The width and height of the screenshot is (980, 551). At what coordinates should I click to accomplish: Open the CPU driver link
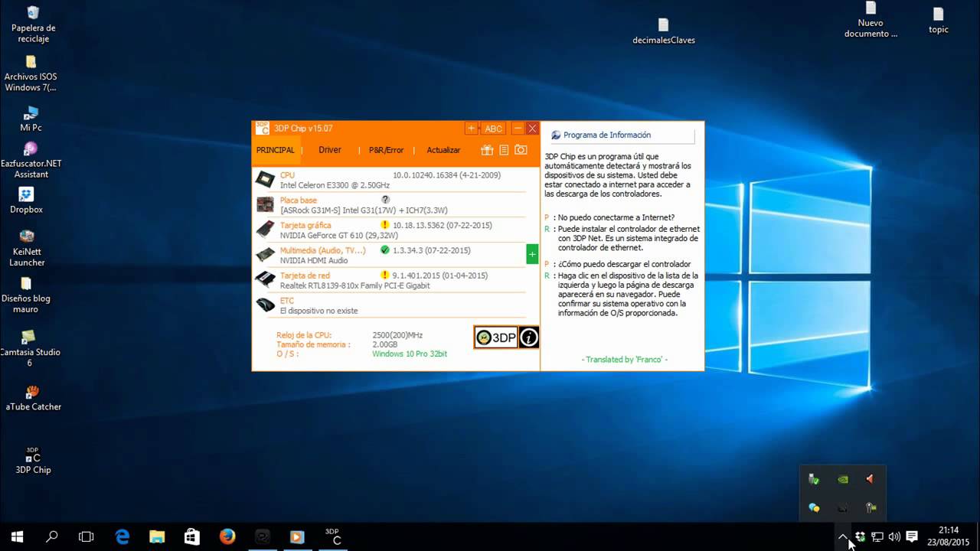pyautogui.click(x=287, y=175)
